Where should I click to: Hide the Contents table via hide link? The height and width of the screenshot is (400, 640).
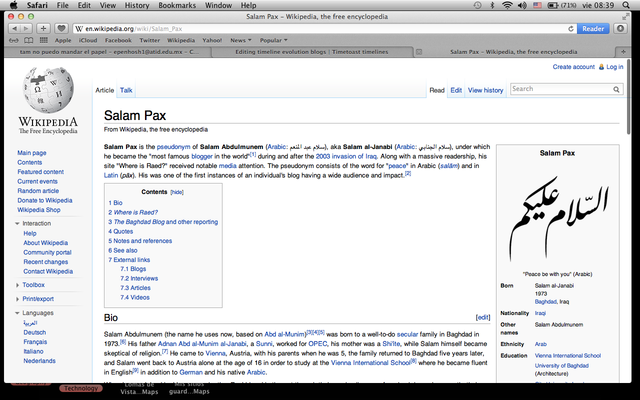click(177, 192)
